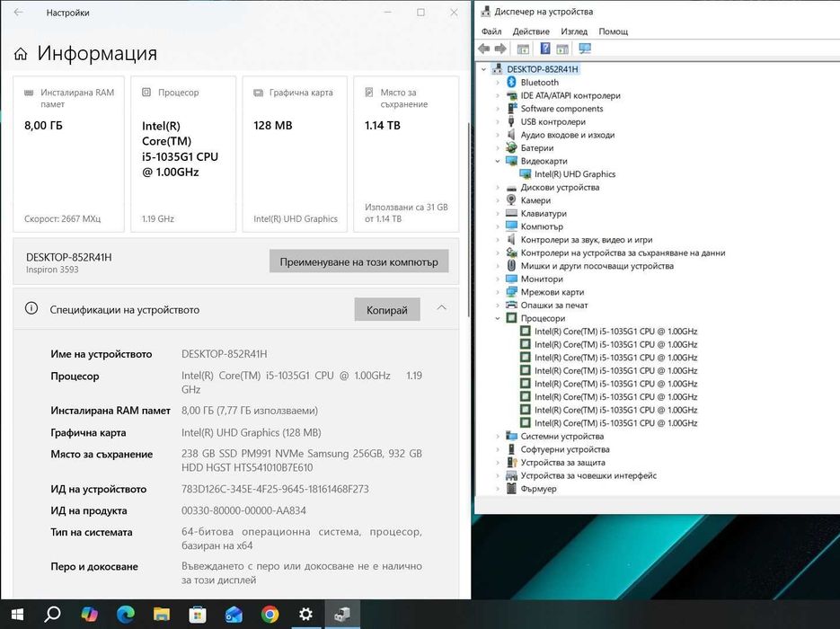Select Intel(R) UHD Graphics device entry

575,174
